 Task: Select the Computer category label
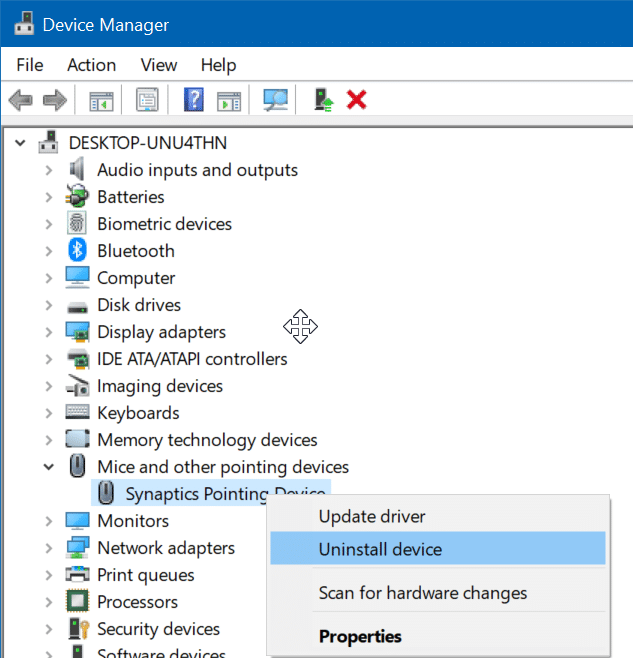136,278
